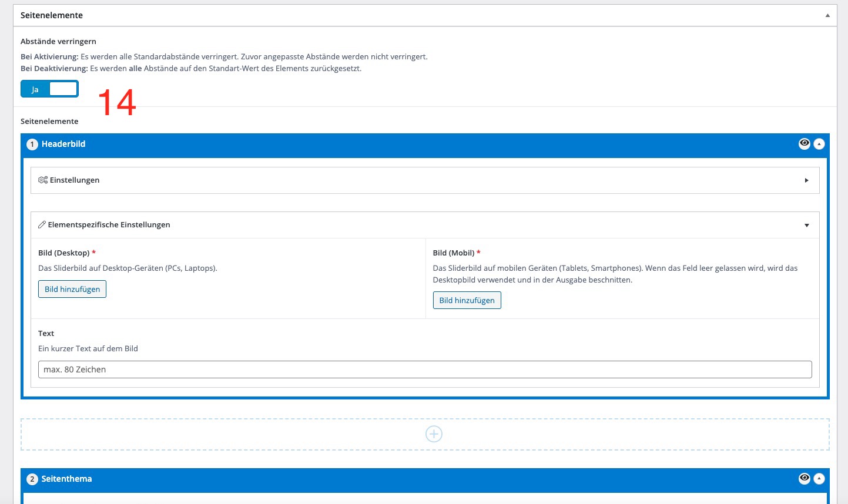Collapse the Seitenelemente panel with top arrow

(x=827, y=16)
